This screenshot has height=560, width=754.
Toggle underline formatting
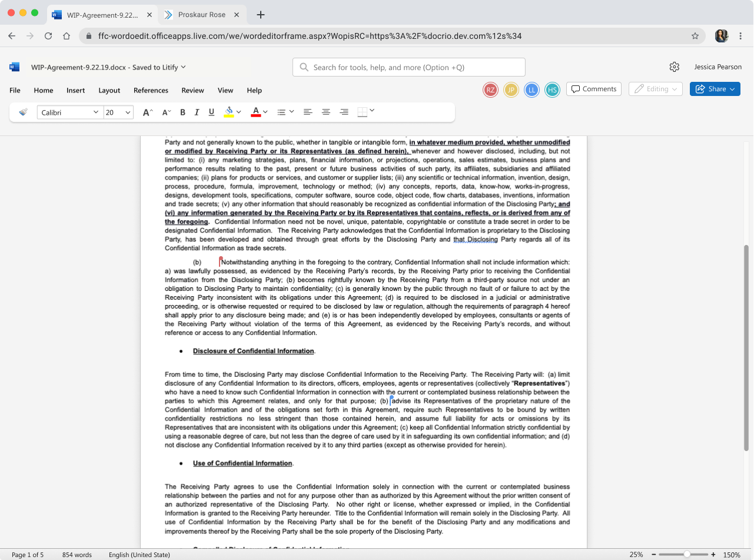[x=211, y=112]
